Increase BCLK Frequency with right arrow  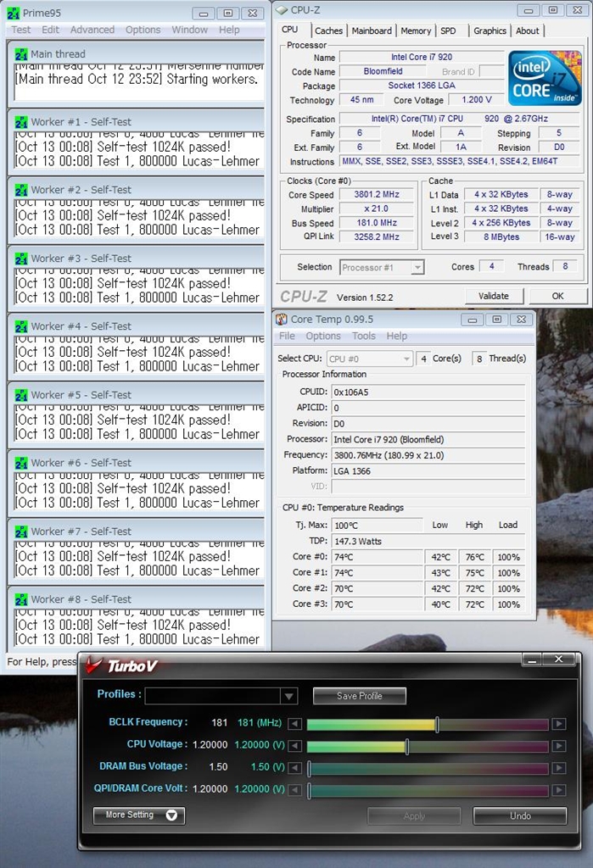559,724
